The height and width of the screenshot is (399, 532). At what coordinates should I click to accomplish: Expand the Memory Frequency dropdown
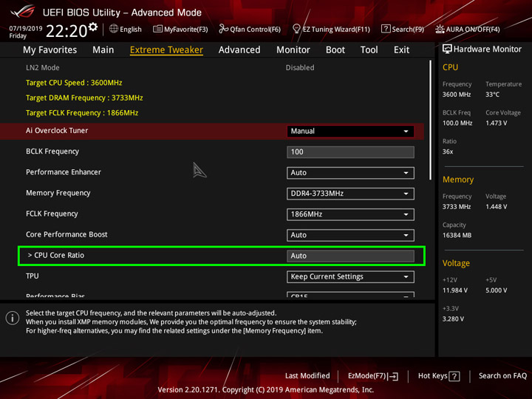(x=350, y=194)
